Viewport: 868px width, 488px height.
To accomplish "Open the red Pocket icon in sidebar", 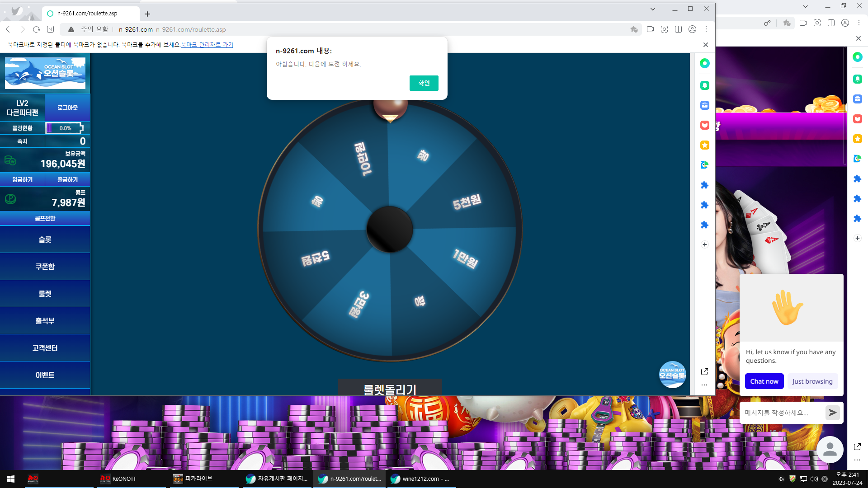I will click(x=704, y=125).
